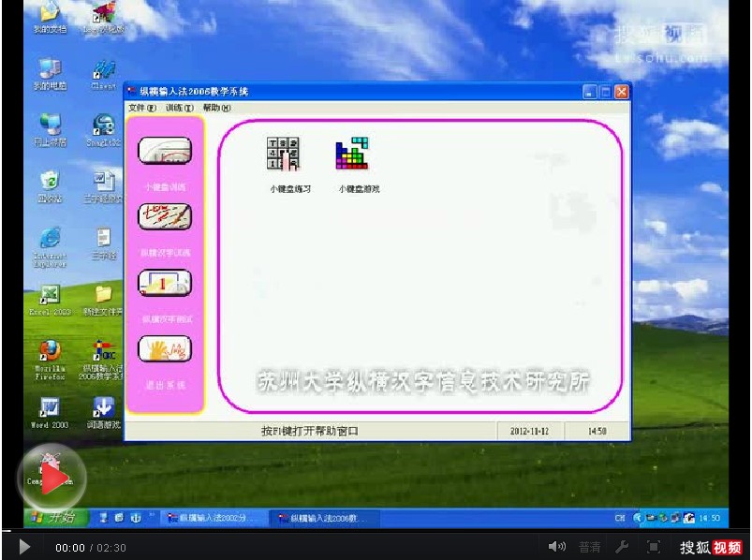
Task: Click the Client shortcut on the desktop
Action: [104, 74]
